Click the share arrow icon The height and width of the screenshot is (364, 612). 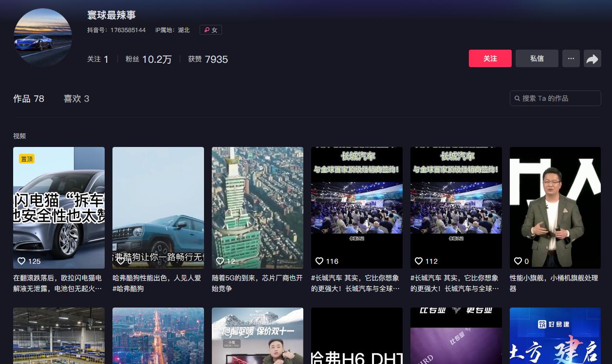(x=592, y=59)
